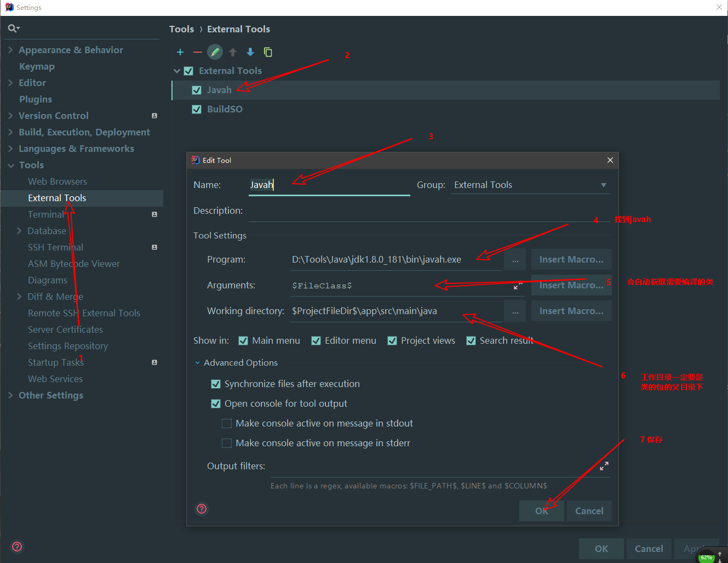
Task: Open ASM Bytecode Viewer settings
Action: point(74,264)
